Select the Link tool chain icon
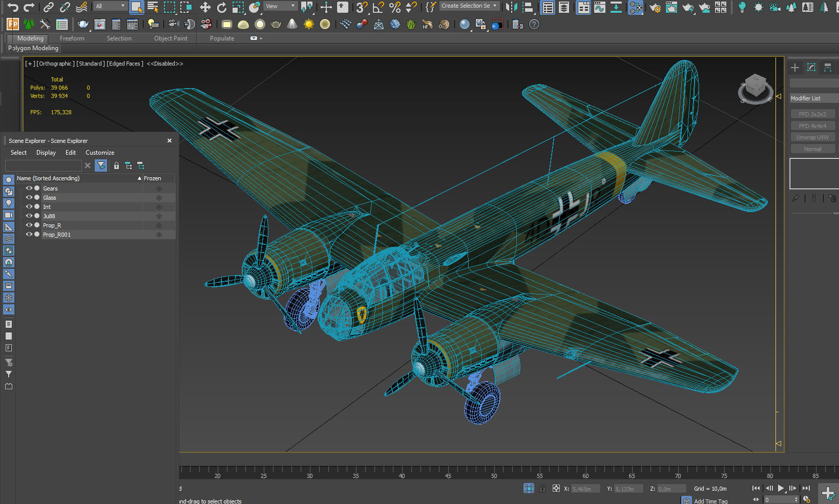 [49, 7]
